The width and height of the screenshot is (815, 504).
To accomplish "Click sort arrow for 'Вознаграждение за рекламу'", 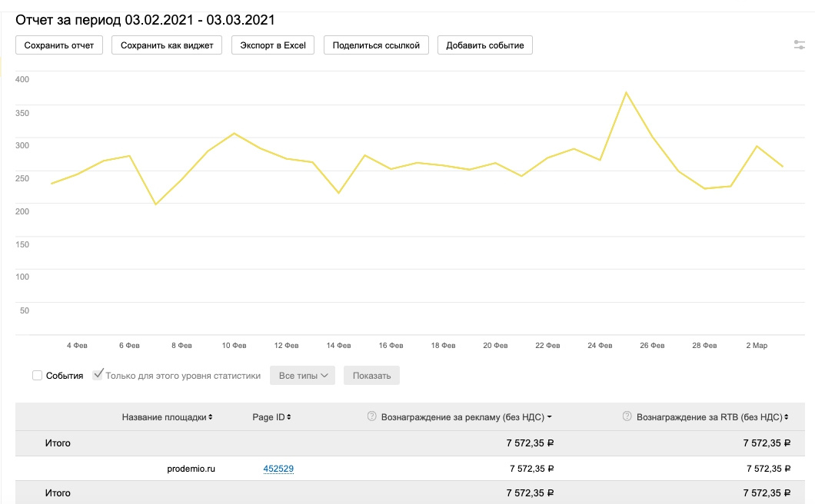I will (x=550, y=417).
